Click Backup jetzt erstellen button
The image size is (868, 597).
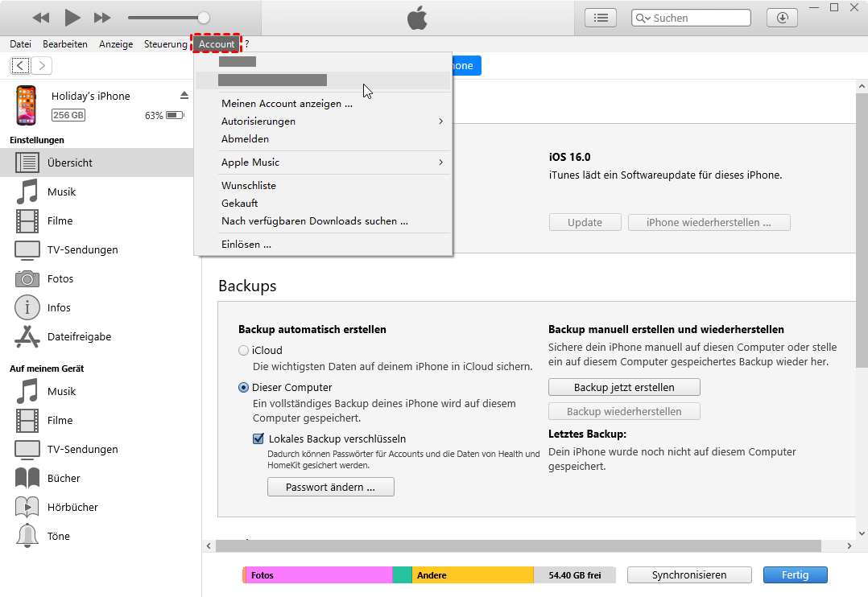coord(624,387)
